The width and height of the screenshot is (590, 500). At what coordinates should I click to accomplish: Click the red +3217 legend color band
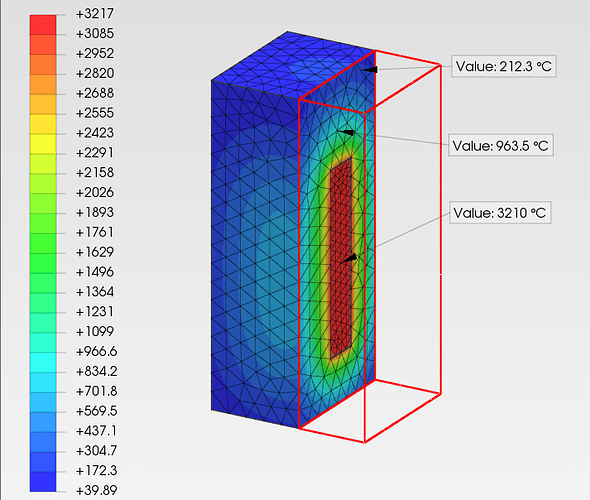pos(43,25)
